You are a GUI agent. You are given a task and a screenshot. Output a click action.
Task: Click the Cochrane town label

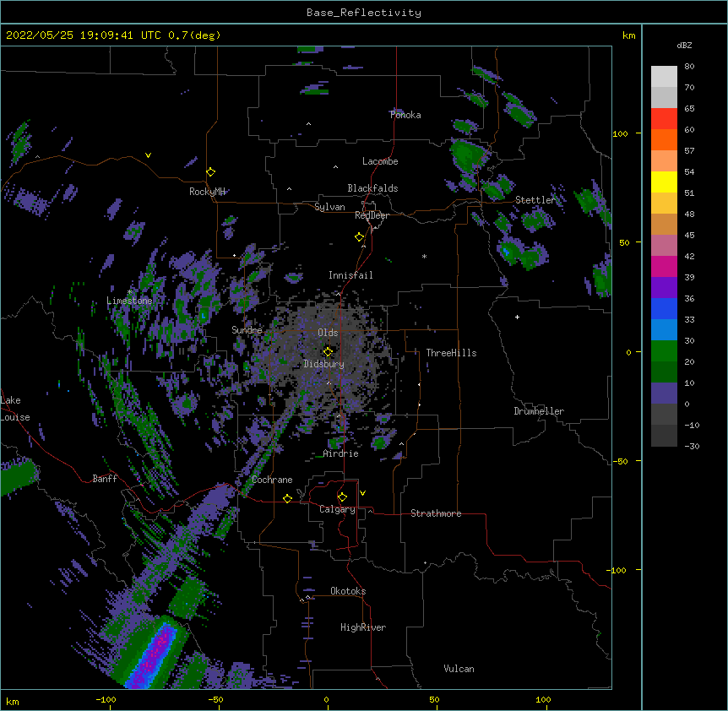[x=272, y=480]
